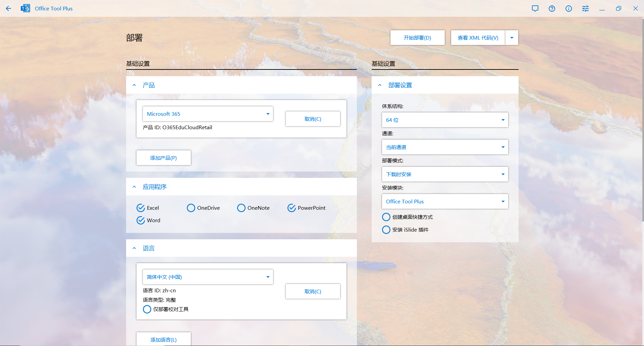Open the 下载时安装 deploy mode dropdown

click(x=445, y=174)
